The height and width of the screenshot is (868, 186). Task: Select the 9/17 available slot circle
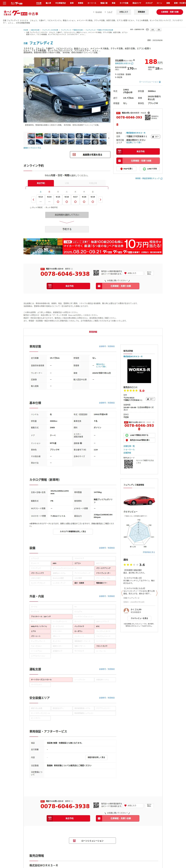tap(75, 202)
